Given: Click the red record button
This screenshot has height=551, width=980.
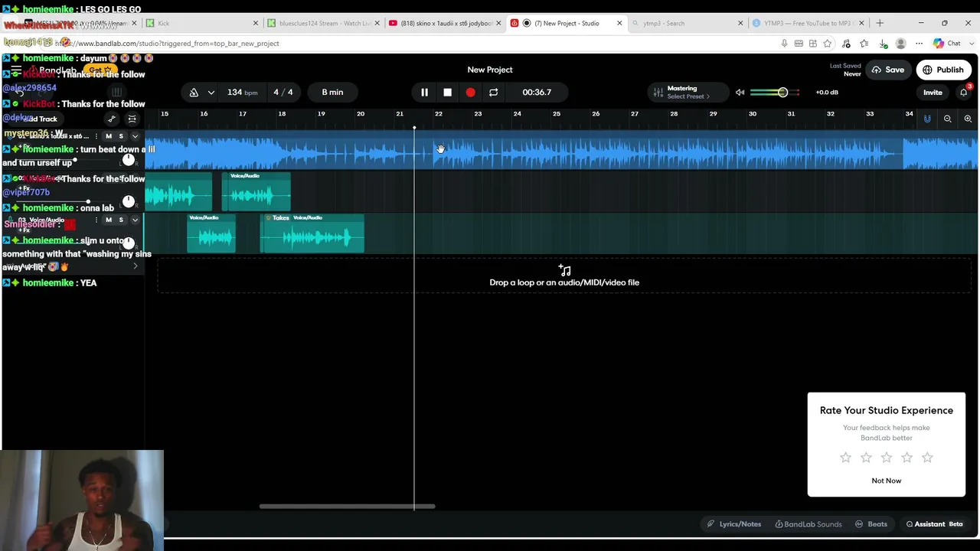Looking at the screenshot, I should tap(470, 93).
